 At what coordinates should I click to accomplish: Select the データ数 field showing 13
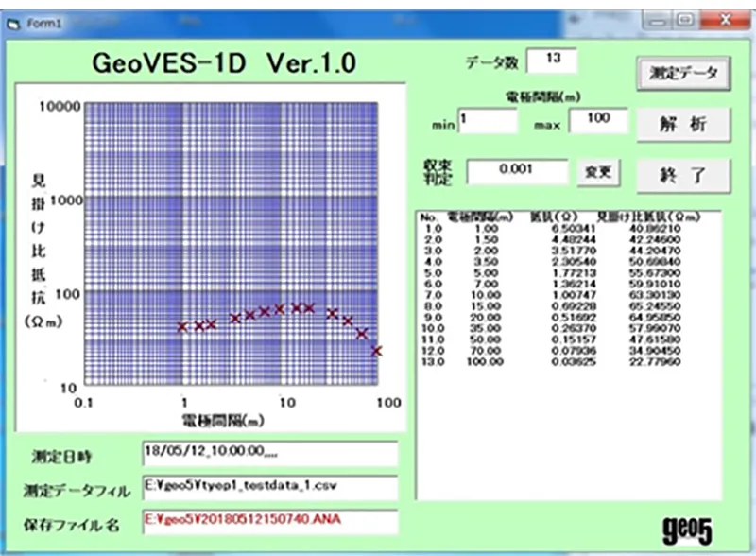(x=552, y=60)
